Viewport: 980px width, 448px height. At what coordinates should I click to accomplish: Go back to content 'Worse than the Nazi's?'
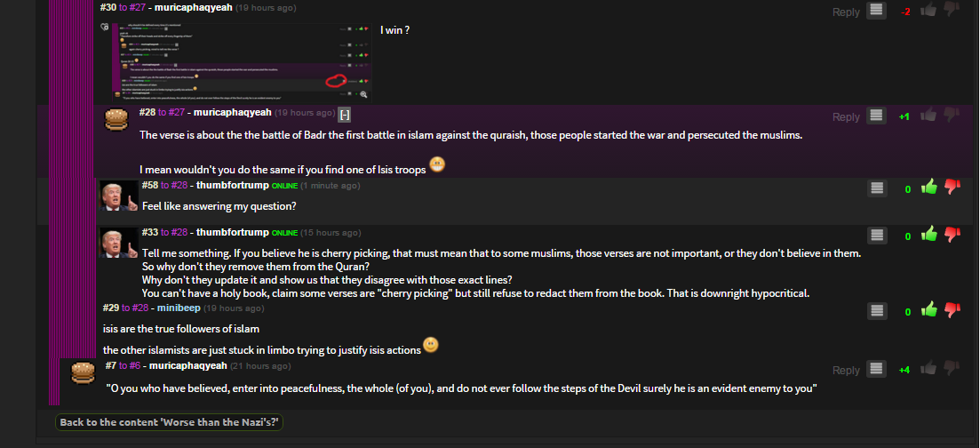click(x=169, y=422)
